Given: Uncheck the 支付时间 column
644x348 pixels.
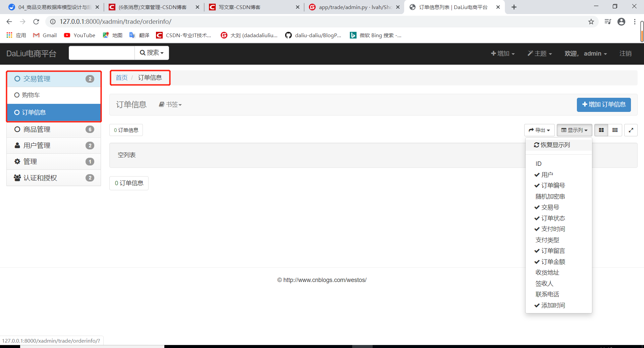Looking at the screenshot, I should tap(558, 229).
